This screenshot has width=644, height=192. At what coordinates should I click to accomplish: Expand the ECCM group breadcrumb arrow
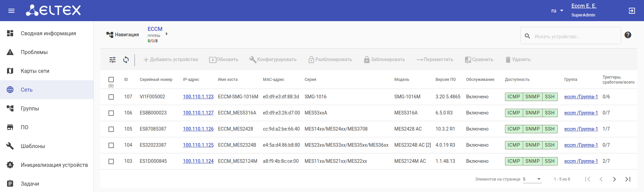[x=167, y=34]
